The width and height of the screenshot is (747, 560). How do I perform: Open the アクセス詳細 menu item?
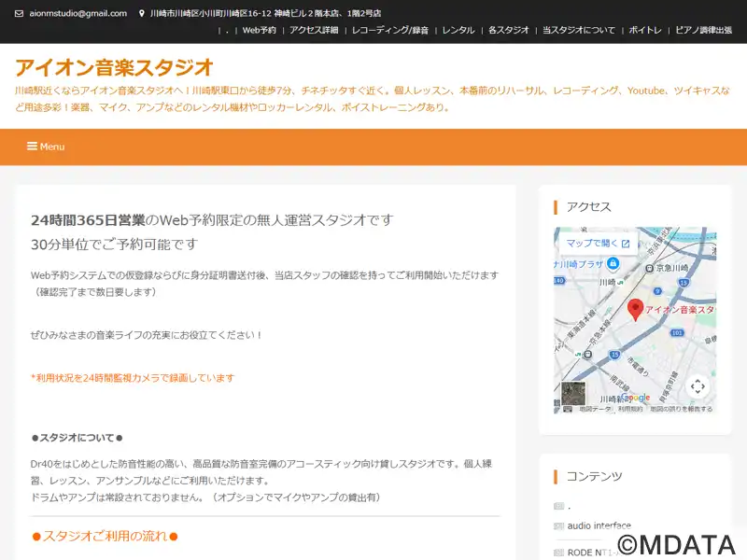pos(314,30)
